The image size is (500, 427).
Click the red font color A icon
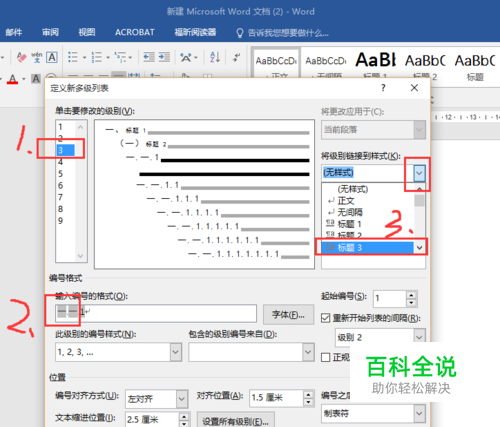pos(13,79)
